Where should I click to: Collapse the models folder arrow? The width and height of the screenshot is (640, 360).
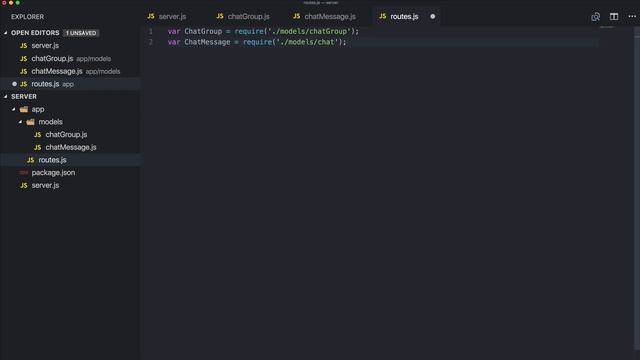click(20, 122)
